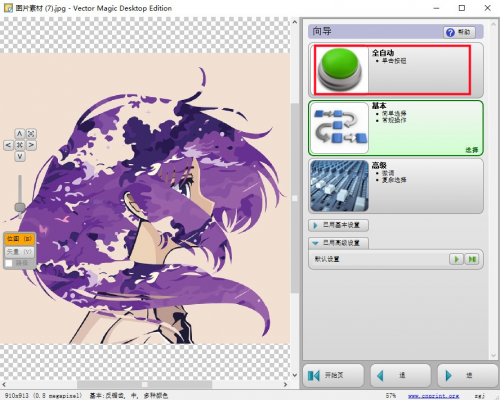Image resolution: width=500 pixels, height=400 pixels.
Task: Pan the canvas view left with the arrow button
Action: pyautogui.click(x=8, y=145)
